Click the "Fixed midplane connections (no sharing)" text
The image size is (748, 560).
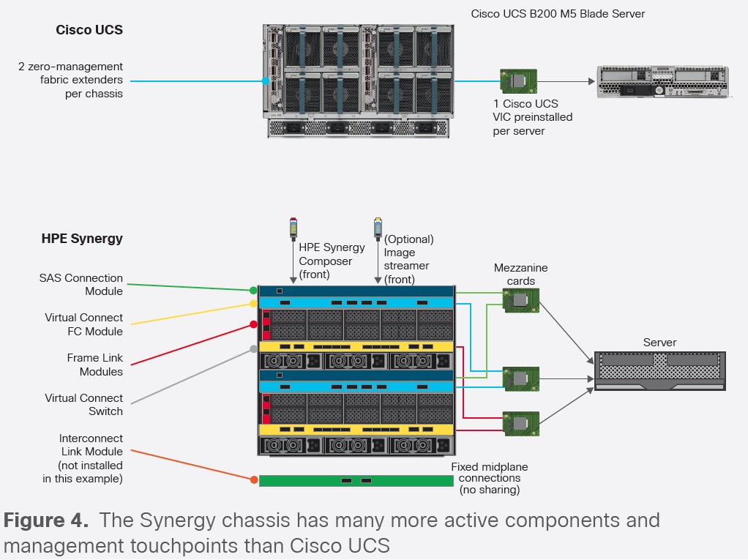pyautogui.click(x=490, y=479)
